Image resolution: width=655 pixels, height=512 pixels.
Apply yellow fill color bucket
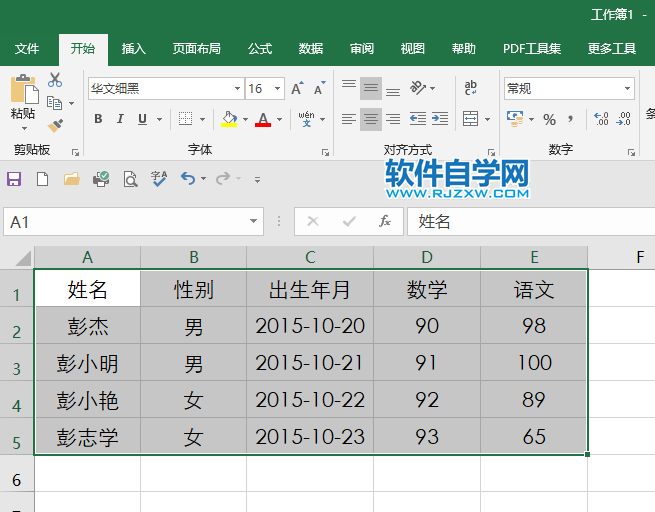pyautogui.click(x=229, y=119)
